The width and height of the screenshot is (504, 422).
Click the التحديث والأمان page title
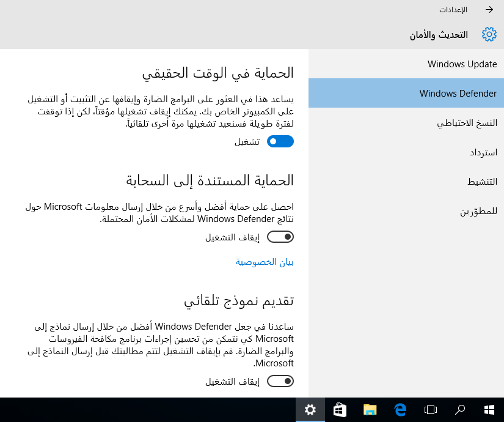[439, 34]
